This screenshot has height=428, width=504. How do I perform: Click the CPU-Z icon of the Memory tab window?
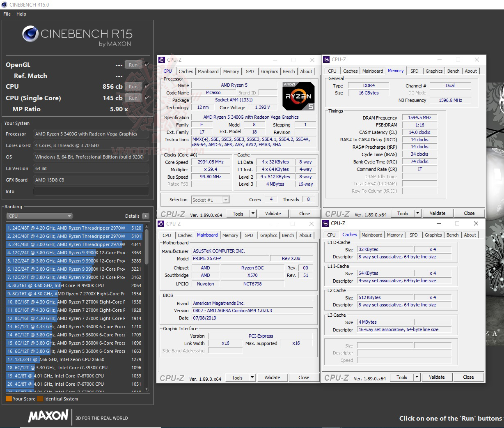point(327,60)
